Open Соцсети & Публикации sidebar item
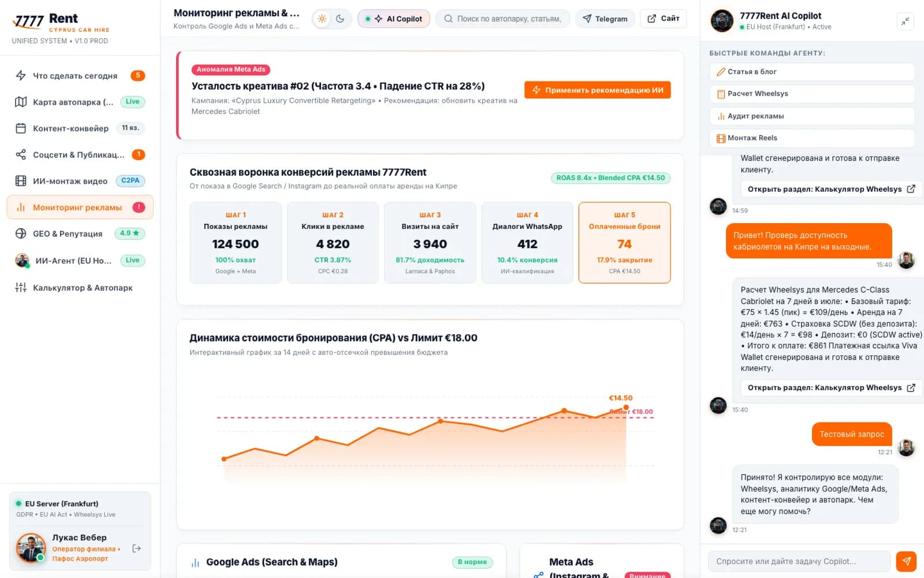Screen dimensions: 924x578 (x=80, y=155)
